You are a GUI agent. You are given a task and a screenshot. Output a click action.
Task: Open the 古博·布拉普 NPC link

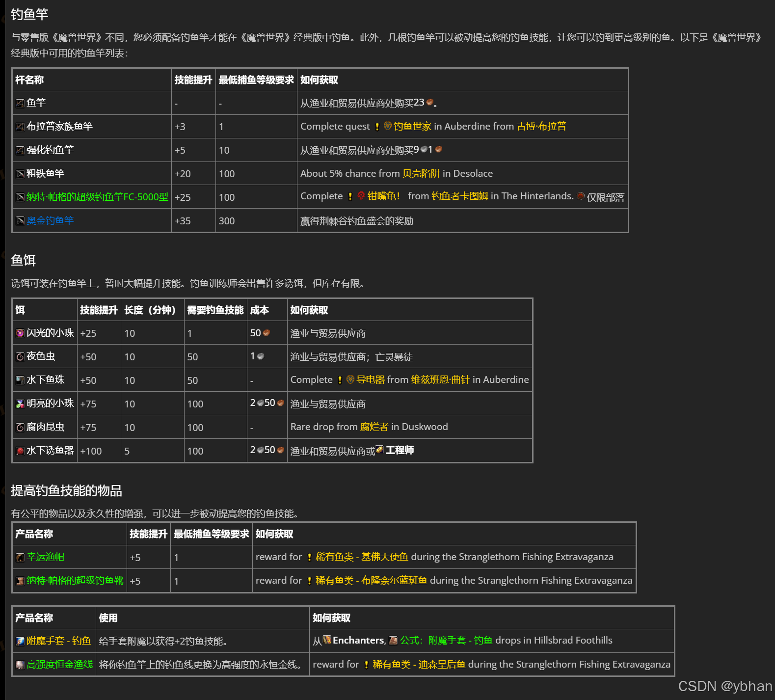(x=541, y=126)
